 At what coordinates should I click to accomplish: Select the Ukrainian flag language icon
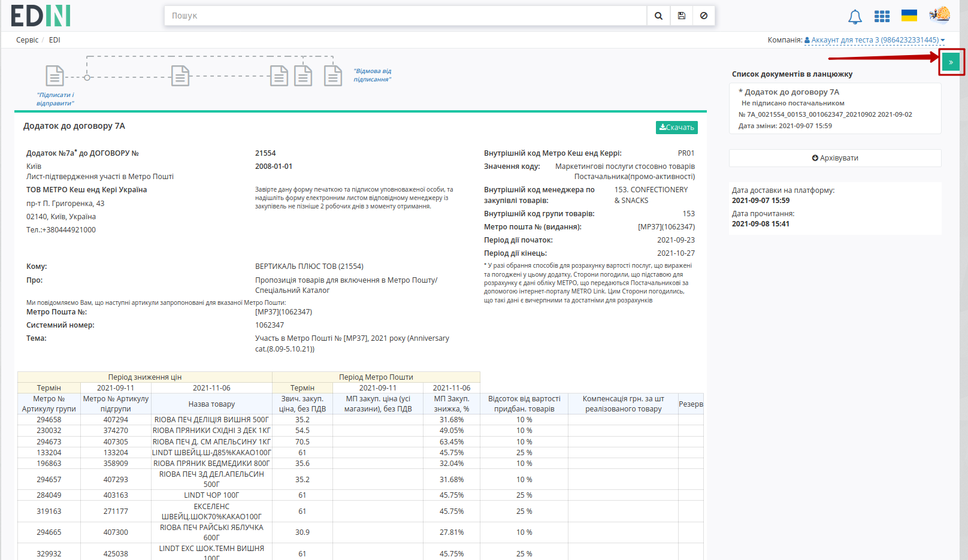(909, 16)
